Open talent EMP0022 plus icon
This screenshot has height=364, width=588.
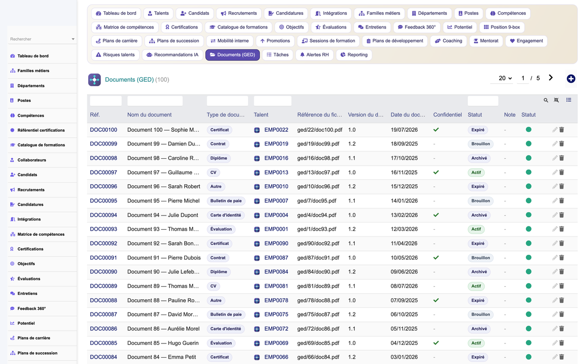[x=257, y=130]
